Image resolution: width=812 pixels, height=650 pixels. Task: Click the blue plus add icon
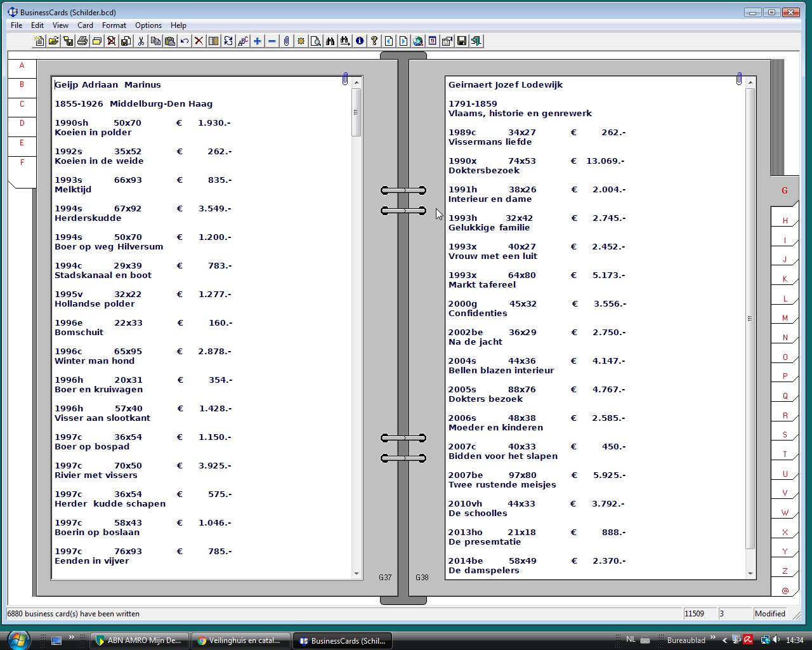point(257,41)
